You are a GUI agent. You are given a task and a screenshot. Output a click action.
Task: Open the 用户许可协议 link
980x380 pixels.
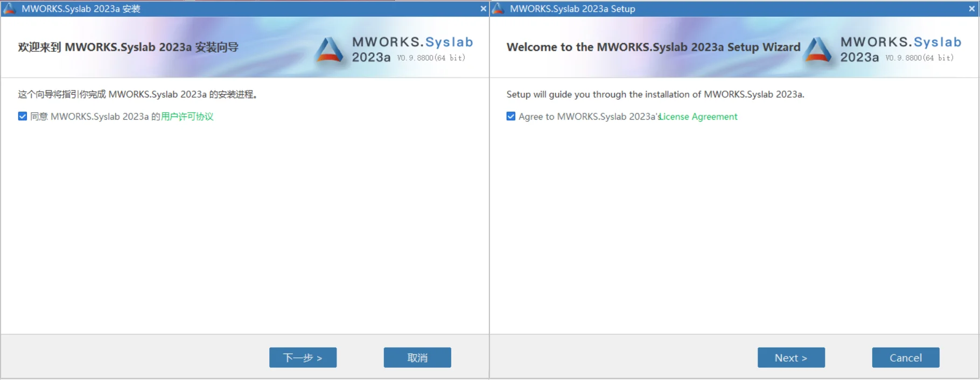(x=187, y=116)
